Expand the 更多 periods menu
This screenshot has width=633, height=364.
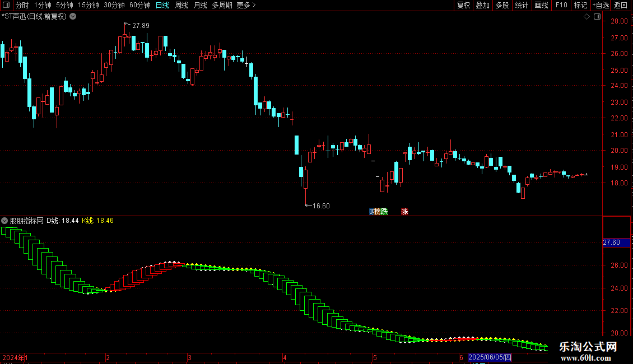[x=246, y=5]
